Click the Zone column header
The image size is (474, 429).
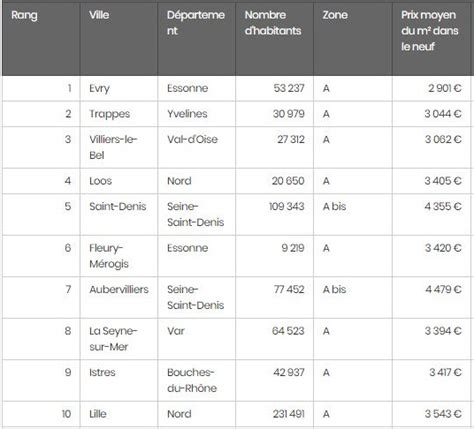point(335,15)
